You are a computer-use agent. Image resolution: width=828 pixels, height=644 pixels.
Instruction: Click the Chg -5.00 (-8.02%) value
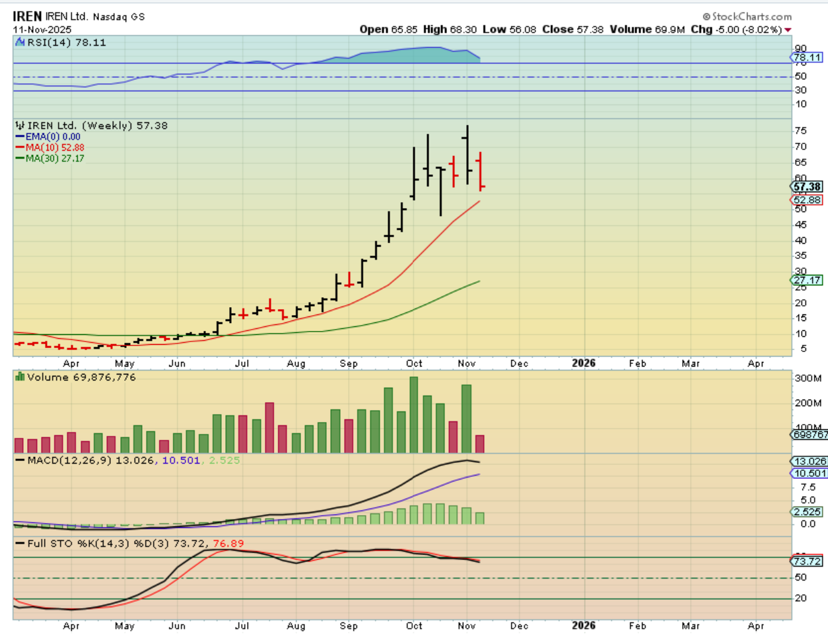(x=736, y=30)
